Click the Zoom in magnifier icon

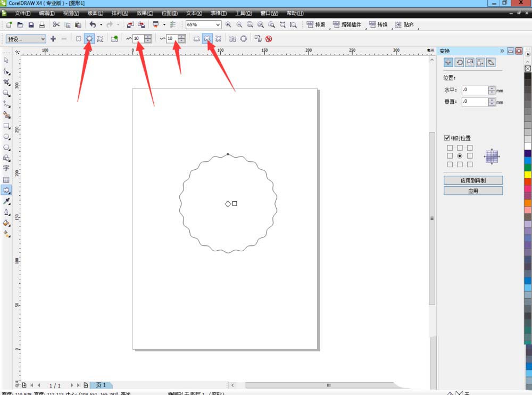(x=228, y=24)
